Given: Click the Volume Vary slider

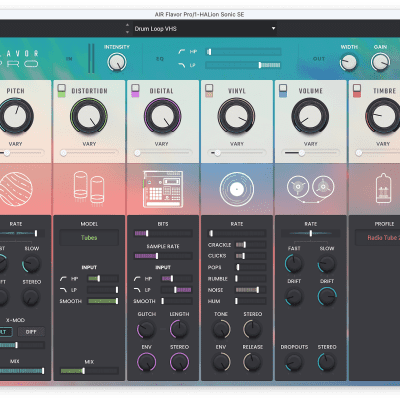Looking at the screenshot, I should point(310,153).
